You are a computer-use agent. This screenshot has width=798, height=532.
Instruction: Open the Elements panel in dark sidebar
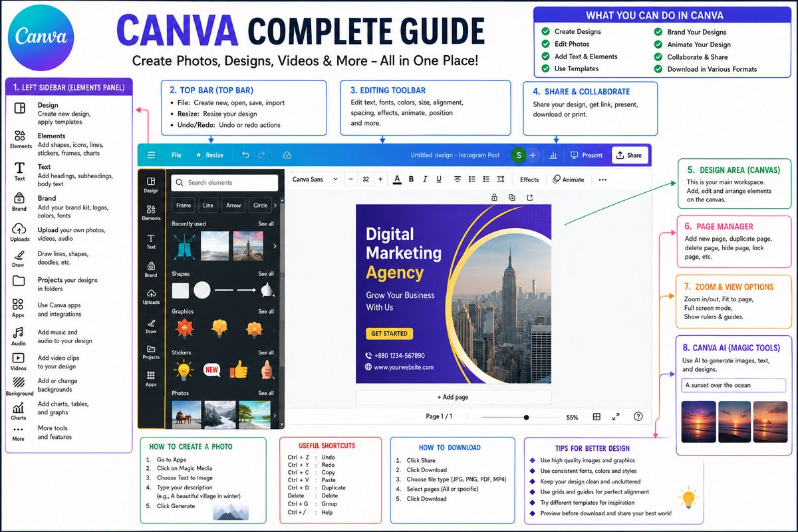coord(151,212)
